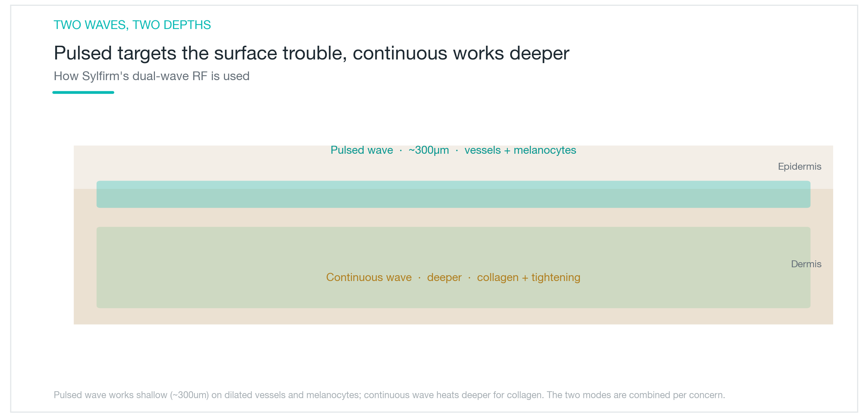Click the 'Dermis' layer label
Screen dimensions: 868x417
(806, 264)
